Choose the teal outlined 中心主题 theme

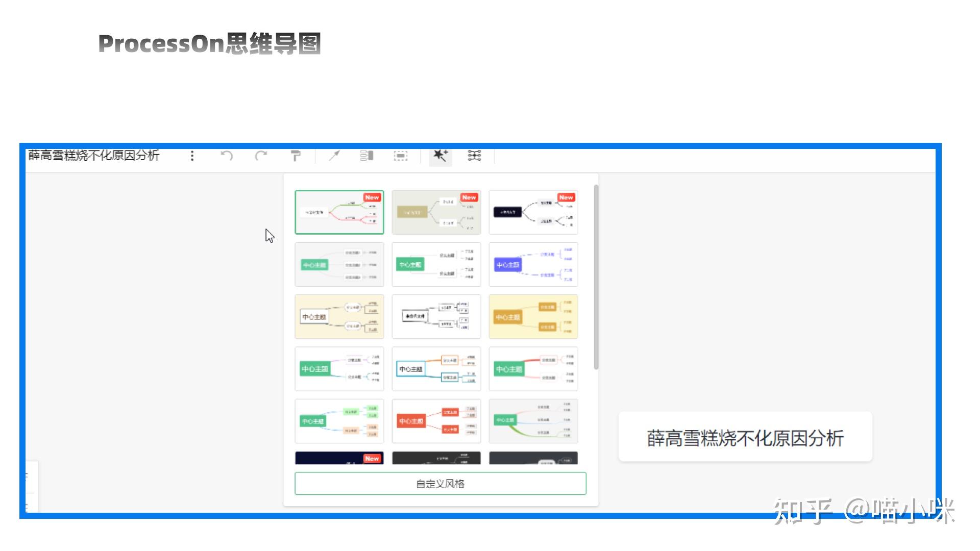click(436, 369)
